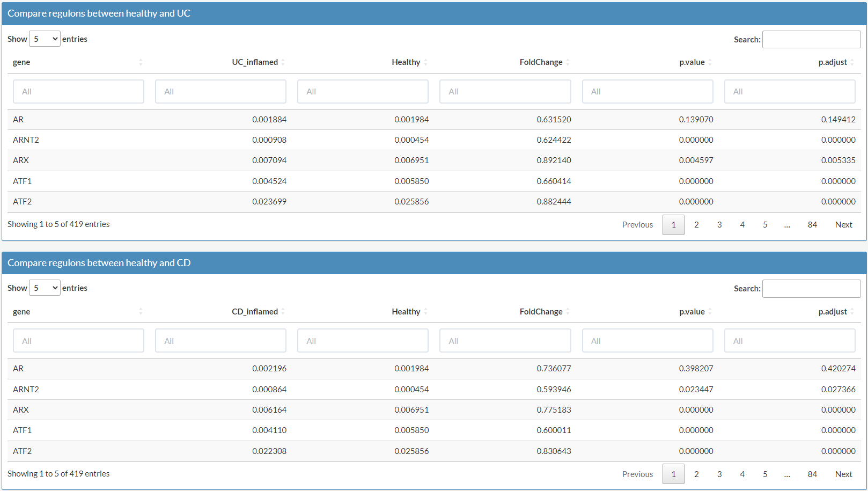Screen dimensions: 868x491
Task: Select page 3 in CD table pagination
Action: tap(719, 474)
